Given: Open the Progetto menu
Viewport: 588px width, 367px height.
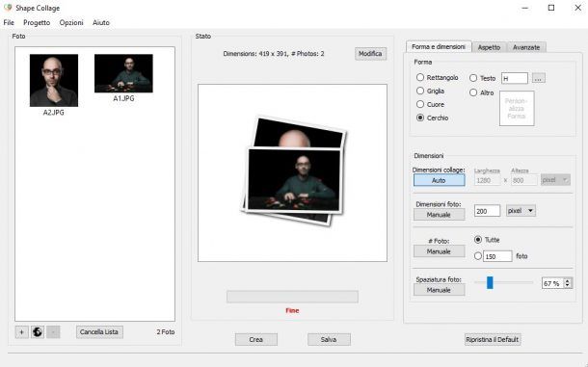Looking at the screenshot, I should coord(37,22).
